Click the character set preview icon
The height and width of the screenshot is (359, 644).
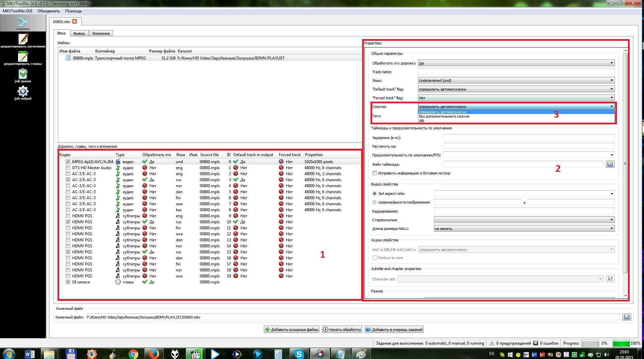point(610,279)
